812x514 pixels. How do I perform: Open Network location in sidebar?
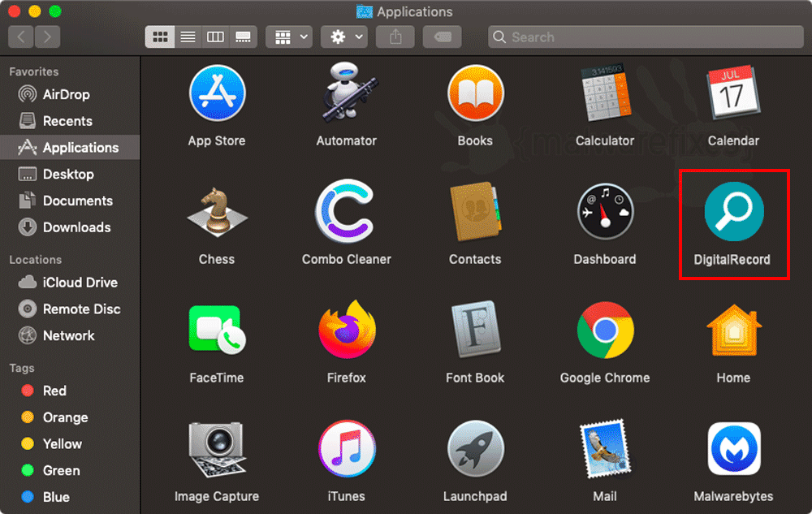coord(70,335)
